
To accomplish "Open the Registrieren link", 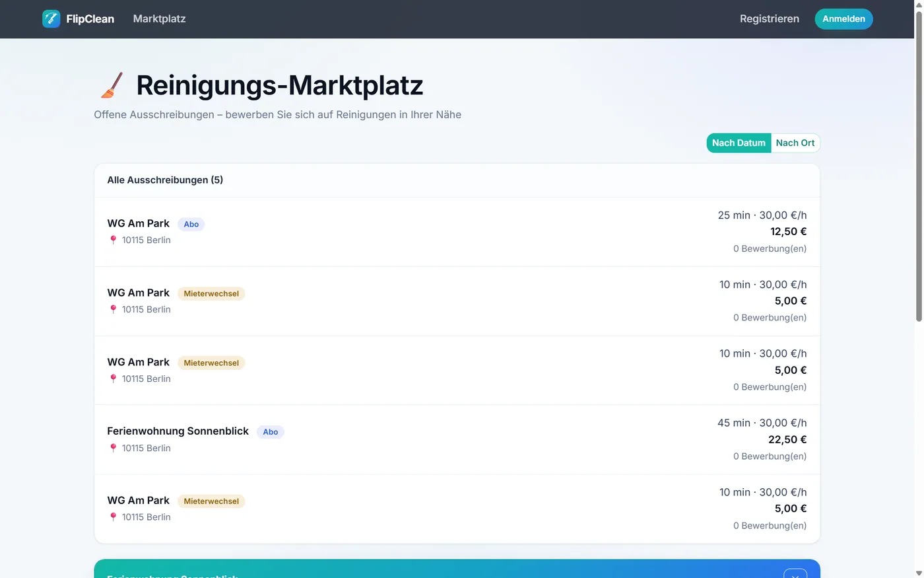I will pyautogui.click(x=769, y=19).
